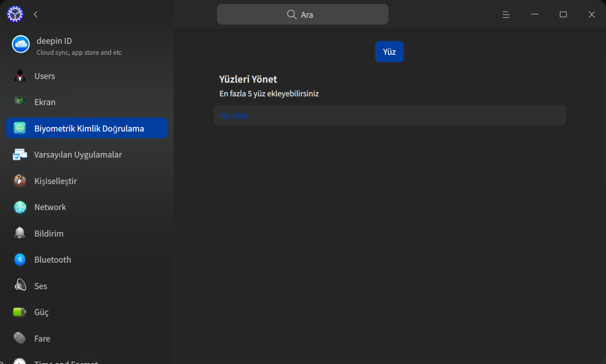606x364 pixels.
Task: Open Bildirim settings label
Action: pos(49,233)
